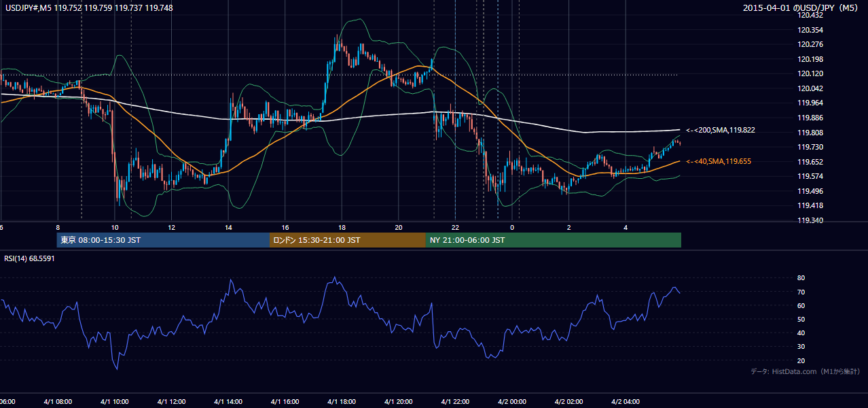Click RSI axis level 80
The height and width of the screenshot is (408, 868).
click(801, 278)
